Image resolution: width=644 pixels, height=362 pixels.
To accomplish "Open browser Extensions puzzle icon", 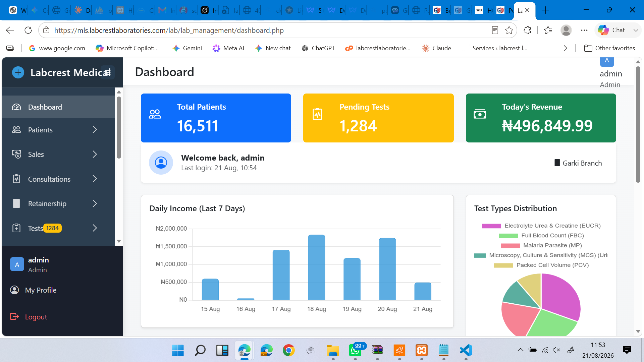I will (x=527, y=30).
